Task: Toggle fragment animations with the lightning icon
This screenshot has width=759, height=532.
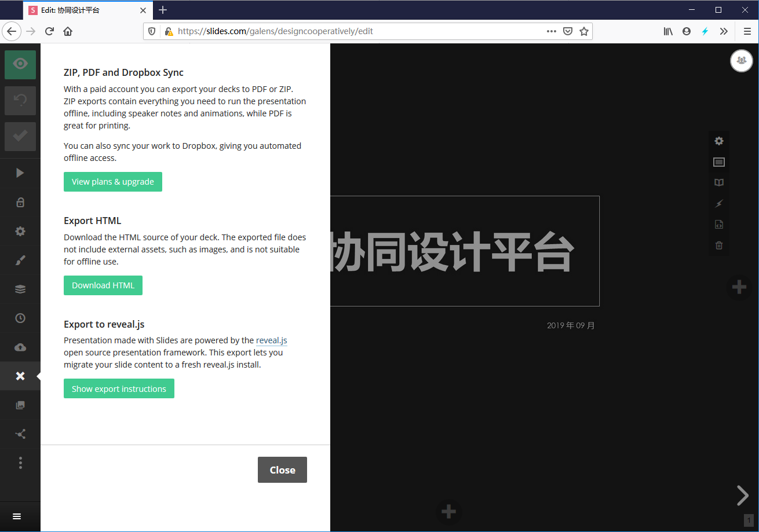Action: pyautogui.click(x=719, y=203)
